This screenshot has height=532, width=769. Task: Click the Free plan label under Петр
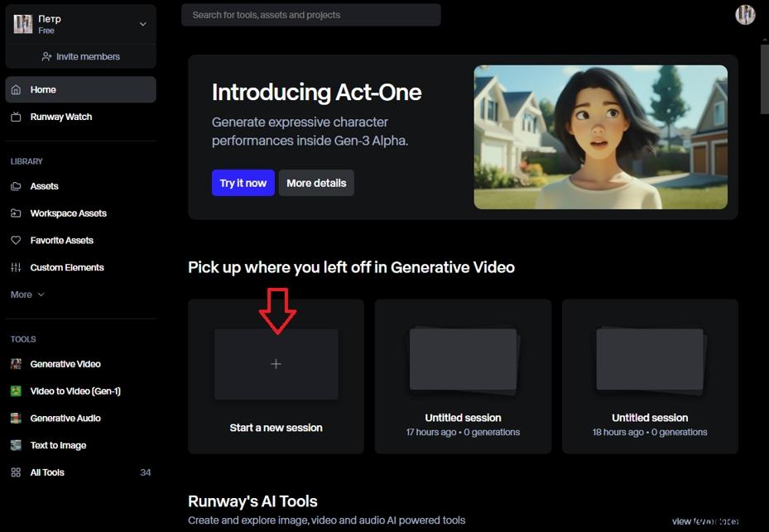tap(46, 31)
